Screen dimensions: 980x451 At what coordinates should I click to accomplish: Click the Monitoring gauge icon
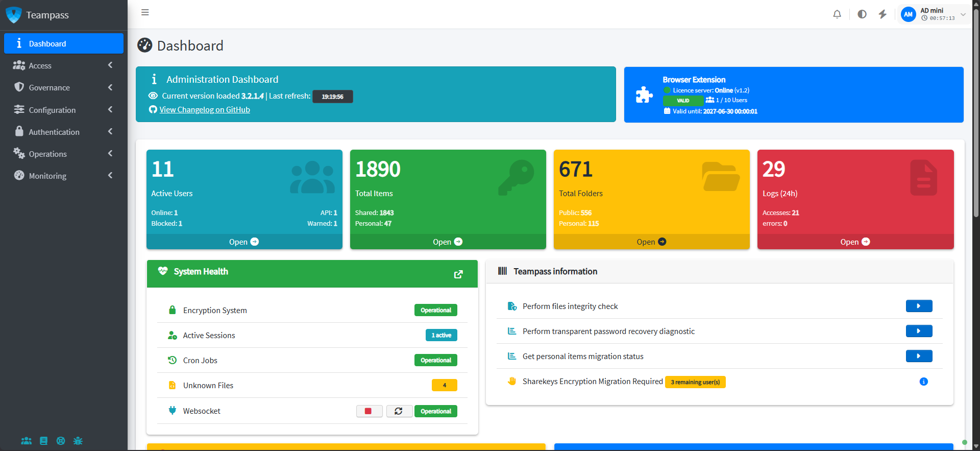tap(19, 175)
